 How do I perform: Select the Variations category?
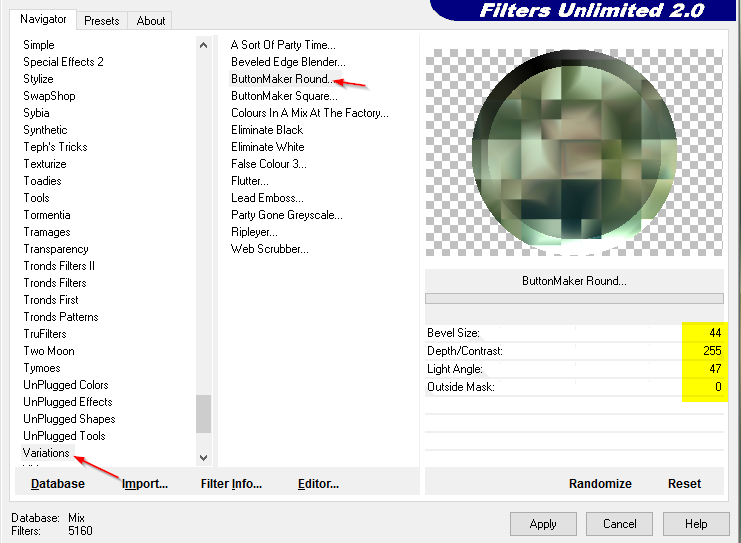(x=46, y=453)
